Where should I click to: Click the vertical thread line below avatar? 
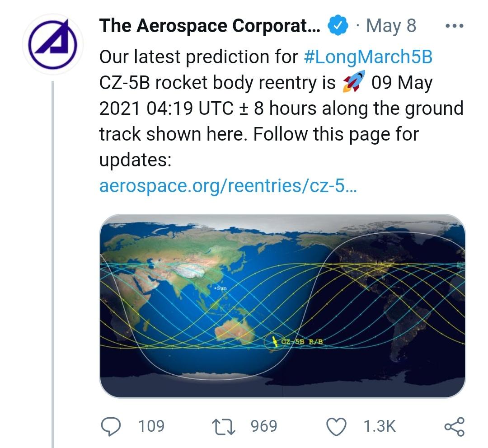point(53,264)
